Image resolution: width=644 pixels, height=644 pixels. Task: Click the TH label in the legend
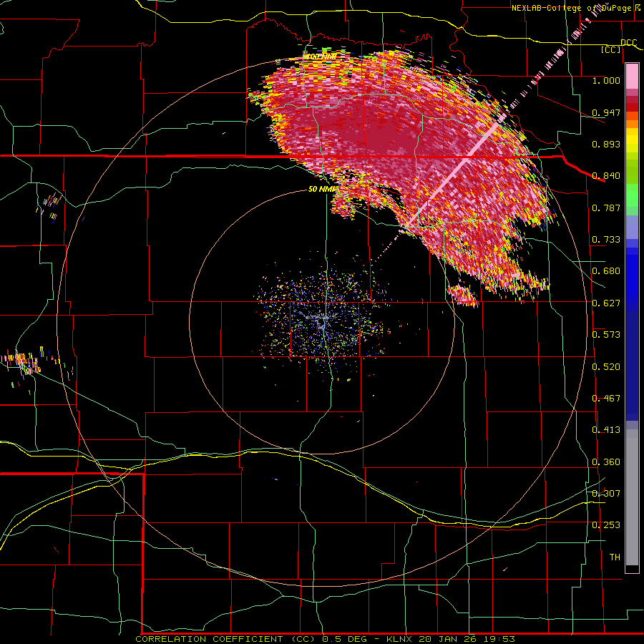pyautogui.click(x=615, y=557)
